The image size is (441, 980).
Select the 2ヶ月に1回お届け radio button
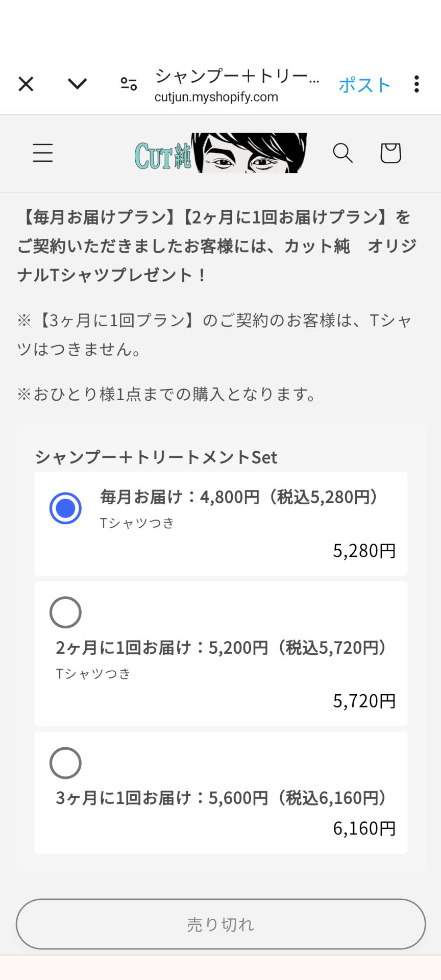point(65,612)
